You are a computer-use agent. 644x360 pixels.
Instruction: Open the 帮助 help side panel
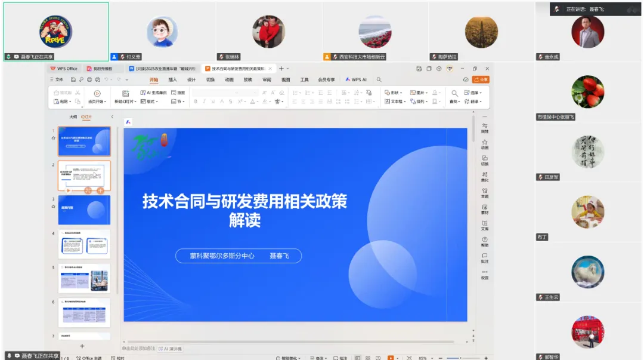click(485, 242)
